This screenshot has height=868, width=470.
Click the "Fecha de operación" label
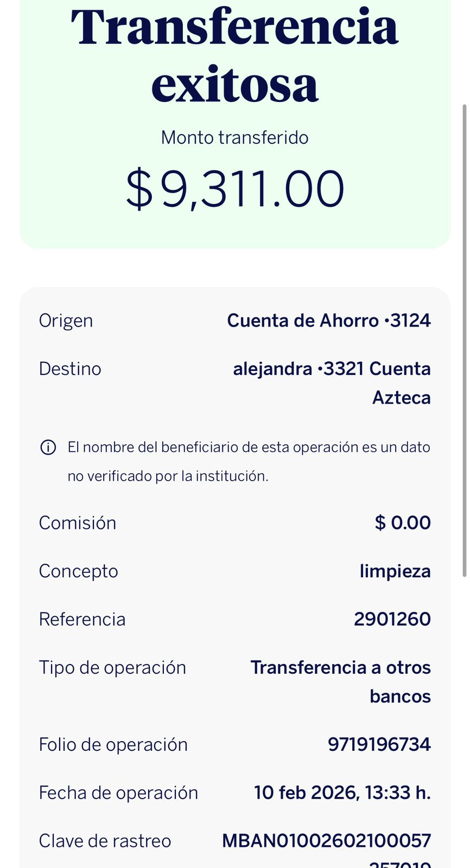tap(118, 793)
